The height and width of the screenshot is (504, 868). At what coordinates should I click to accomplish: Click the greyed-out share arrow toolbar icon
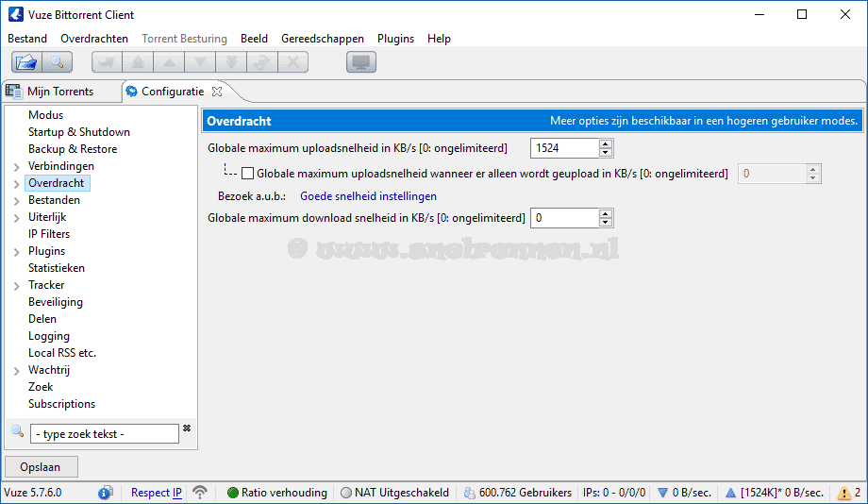[x=107, y=62]
